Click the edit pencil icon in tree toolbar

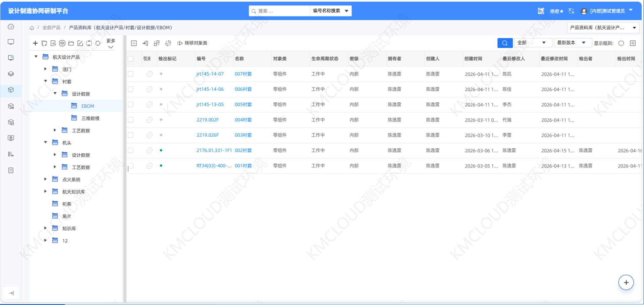[80, 43]
